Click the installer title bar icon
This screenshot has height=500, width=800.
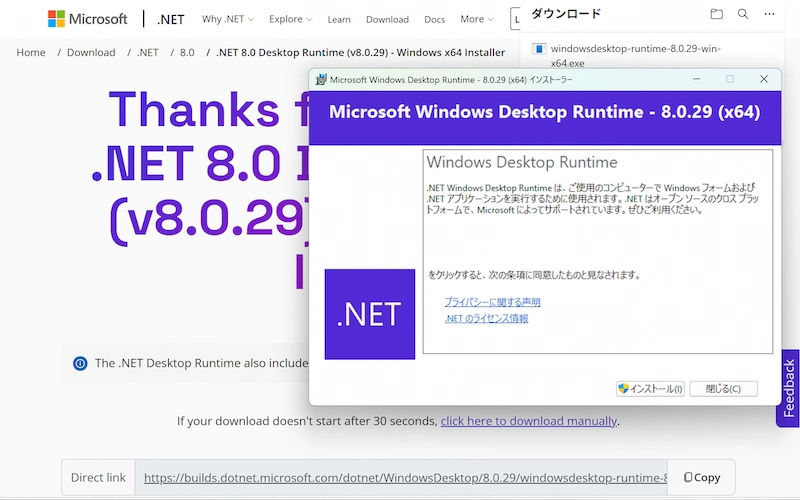[x=321, y=80]
